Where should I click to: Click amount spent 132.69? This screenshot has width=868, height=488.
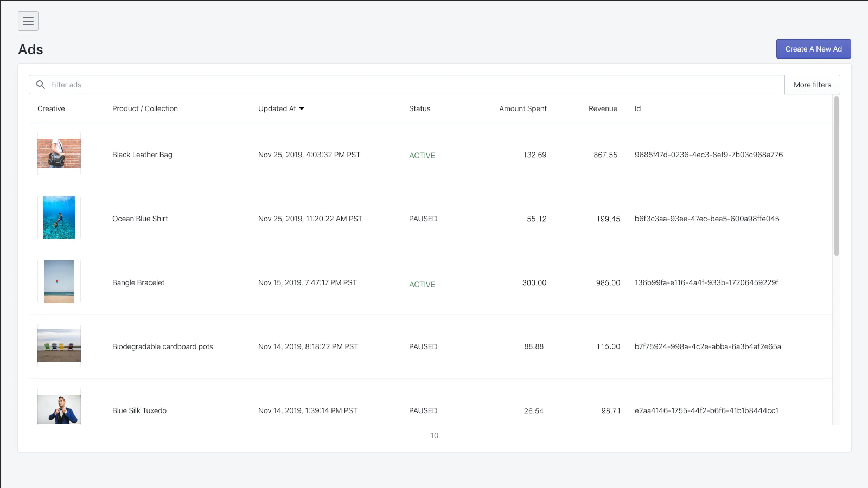534,155
